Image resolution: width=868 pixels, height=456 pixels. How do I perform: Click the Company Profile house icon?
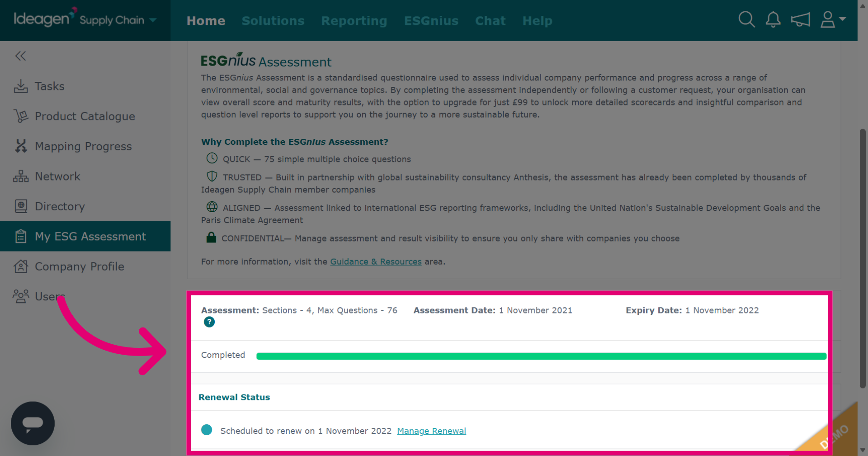[x=21, y=266]
